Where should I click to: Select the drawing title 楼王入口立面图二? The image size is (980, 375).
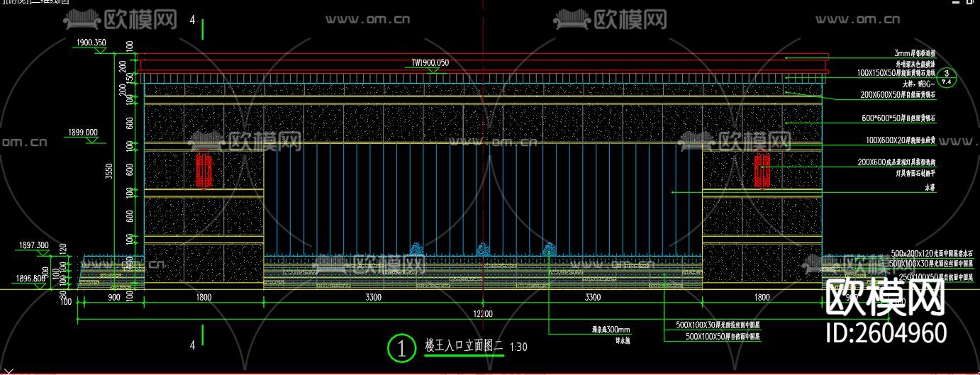point(463,347)
